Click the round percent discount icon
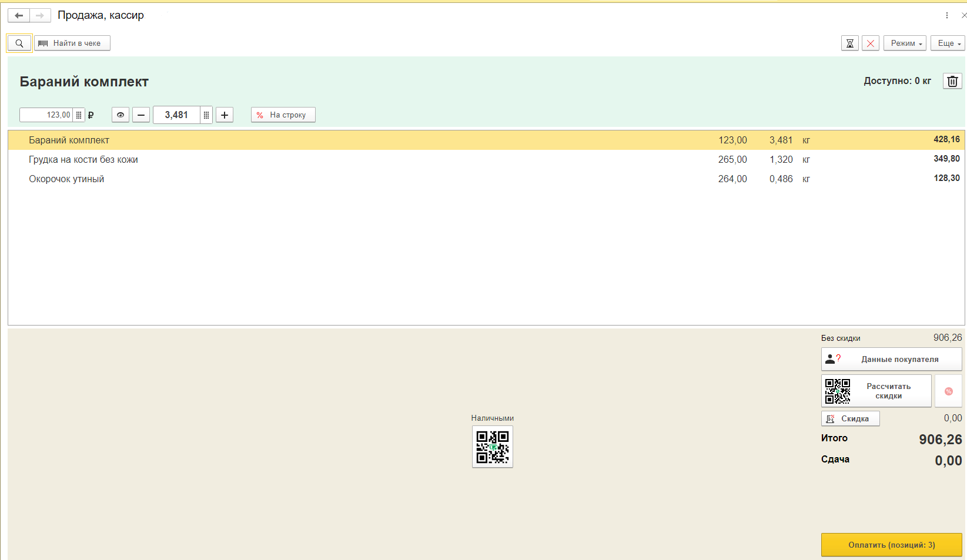The height and width of the screenshot is (560, 967). pos(948,391)
